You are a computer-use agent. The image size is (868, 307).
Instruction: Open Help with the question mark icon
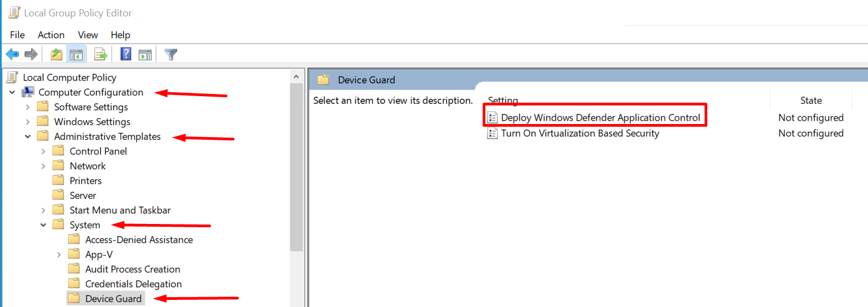(126, 54)
